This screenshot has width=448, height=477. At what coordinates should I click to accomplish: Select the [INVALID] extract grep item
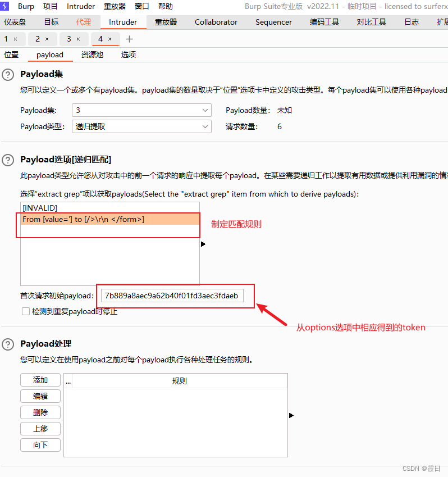click(x=110, y=208)
